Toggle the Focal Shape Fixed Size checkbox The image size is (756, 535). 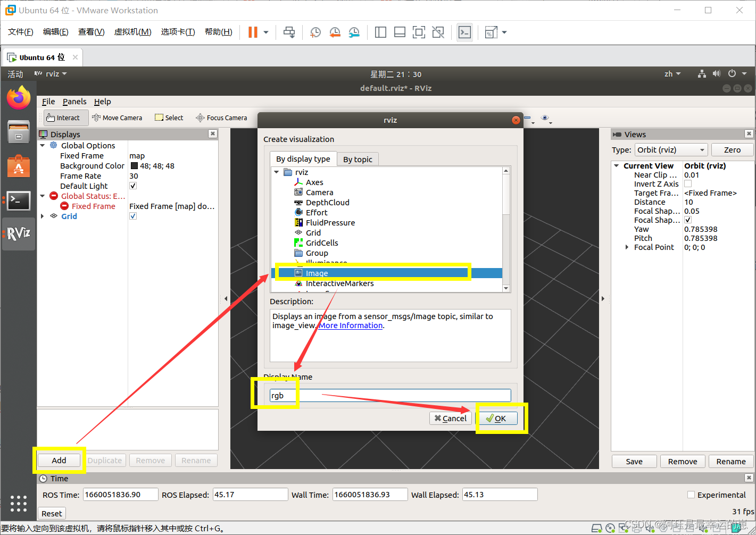pyautogui.click(x=688, y=220)
